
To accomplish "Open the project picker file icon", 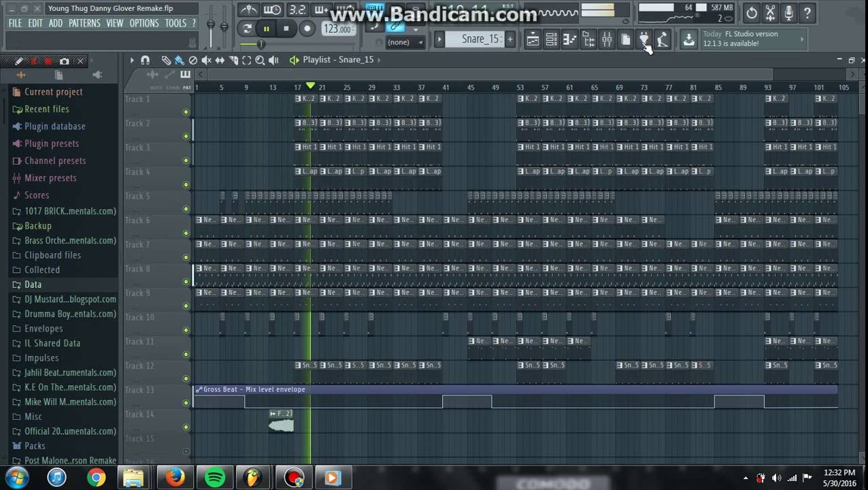I will click(x=625, y=39).
